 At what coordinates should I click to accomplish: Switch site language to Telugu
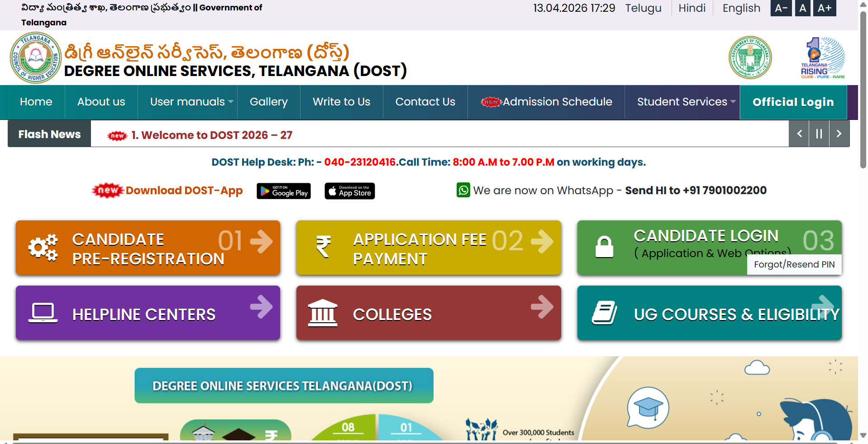[x=643, y=8]
